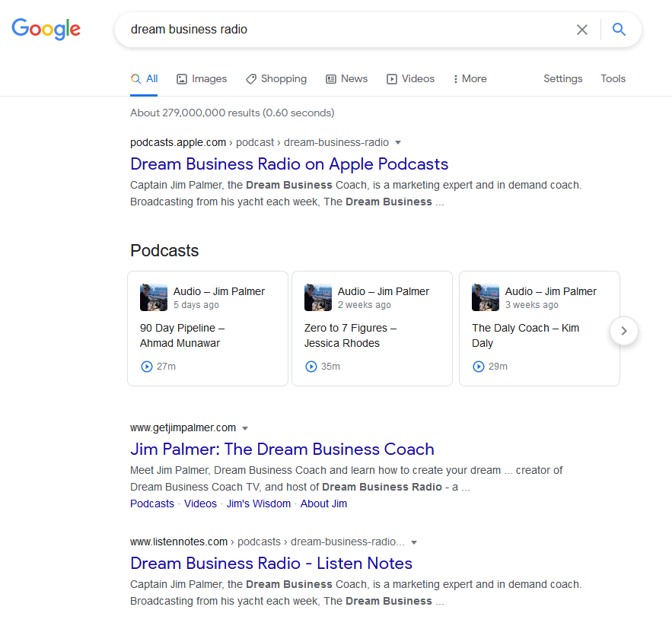Viewport: 672px width, 629px height.
Task: Click the www.listennotes.com breadcrumb URL
Action: tap(267, 542)
